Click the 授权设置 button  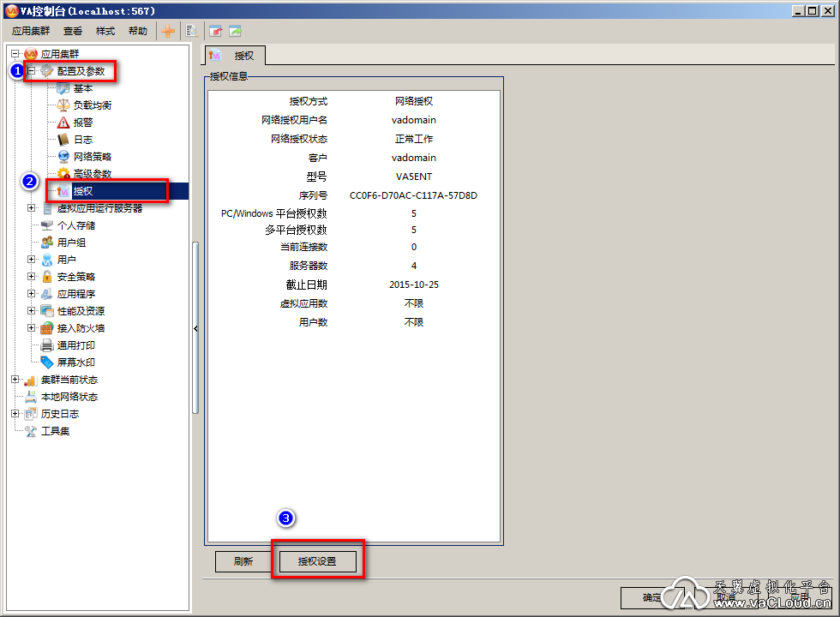[x=317, y=562]
